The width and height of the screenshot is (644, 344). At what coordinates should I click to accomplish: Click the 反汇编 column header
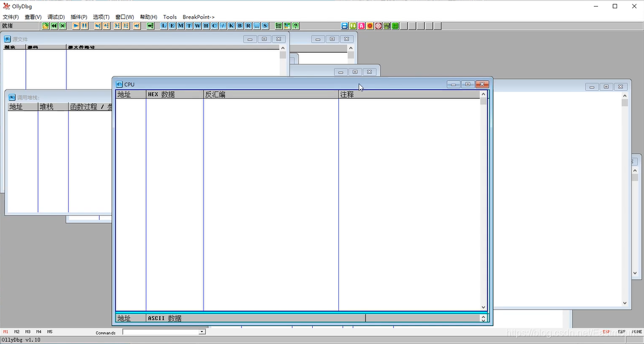(x=270, y=94)
